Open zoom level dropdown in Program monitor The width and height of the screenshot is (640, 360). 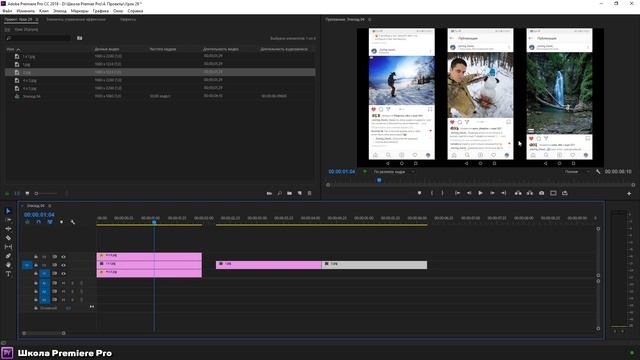point(393,172)
